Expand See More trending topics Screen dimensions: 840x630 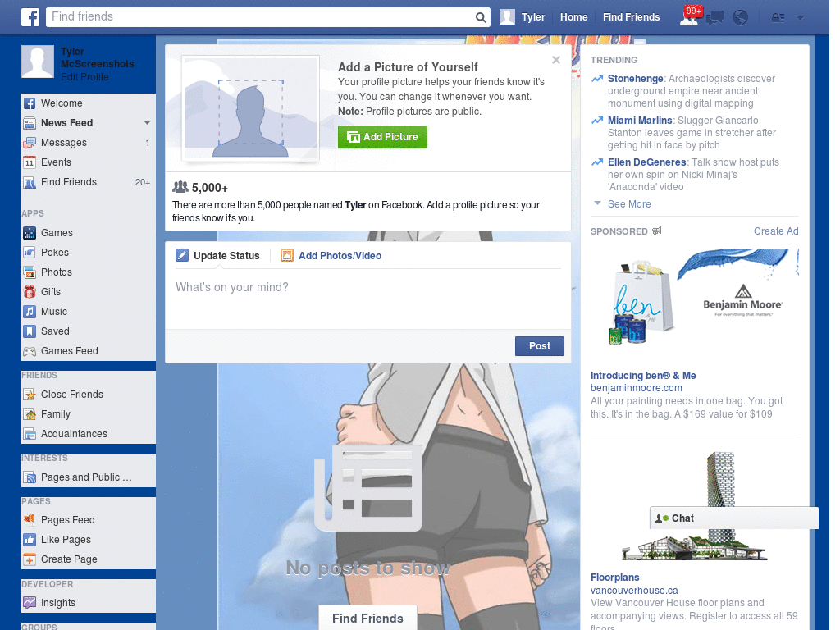(629, 204)
